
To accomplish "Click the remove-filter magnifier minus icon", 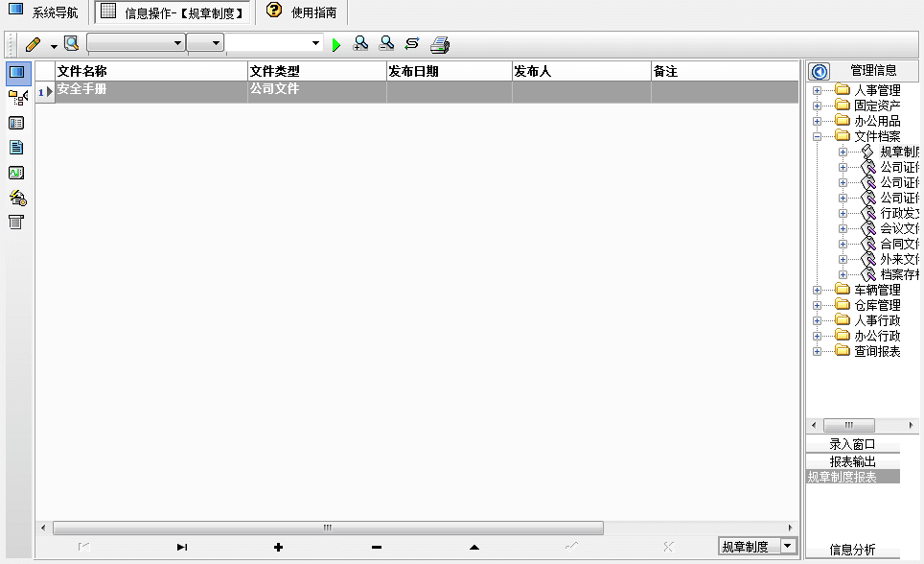I will pyautogui.click(x=386, y=43).
